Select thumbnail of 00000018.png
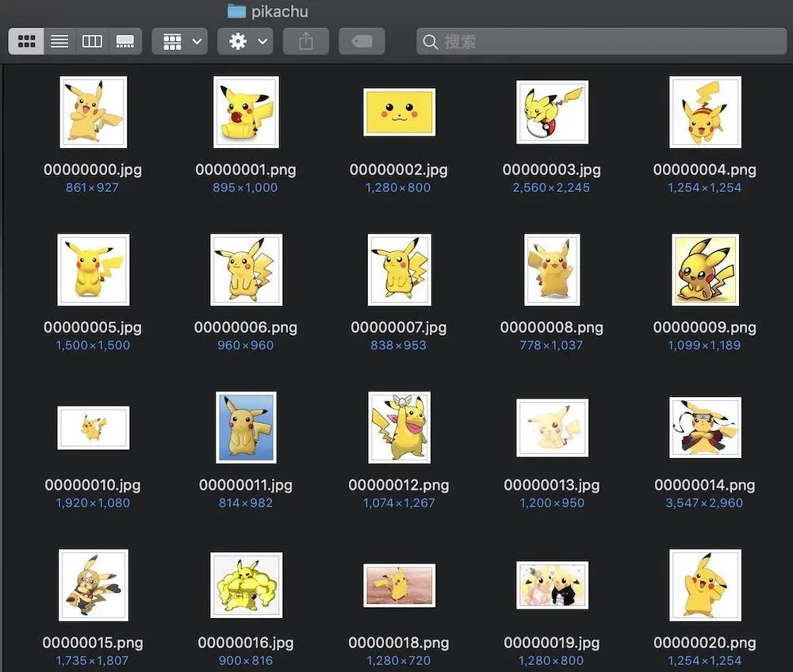This screenshot has width=793, height=672. 399,585
